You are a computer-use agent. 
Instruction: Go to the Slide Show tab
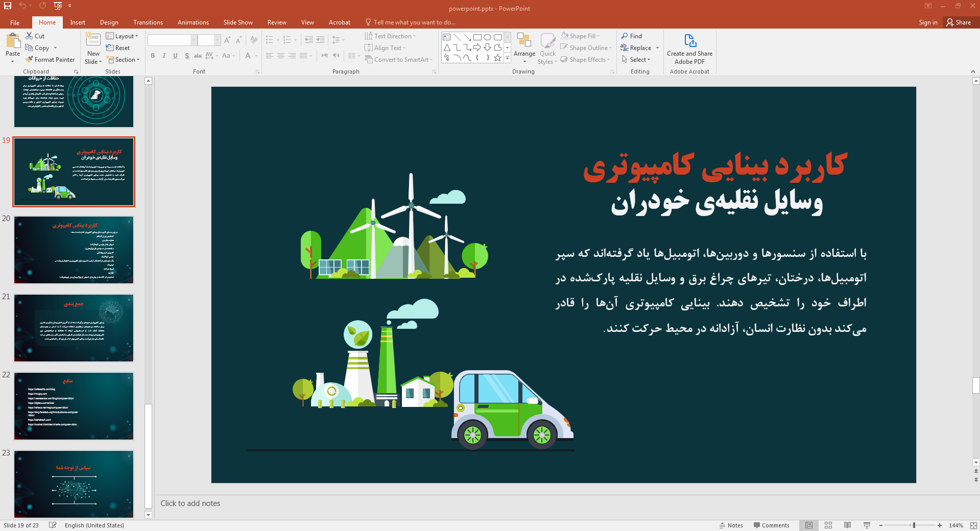238,22
